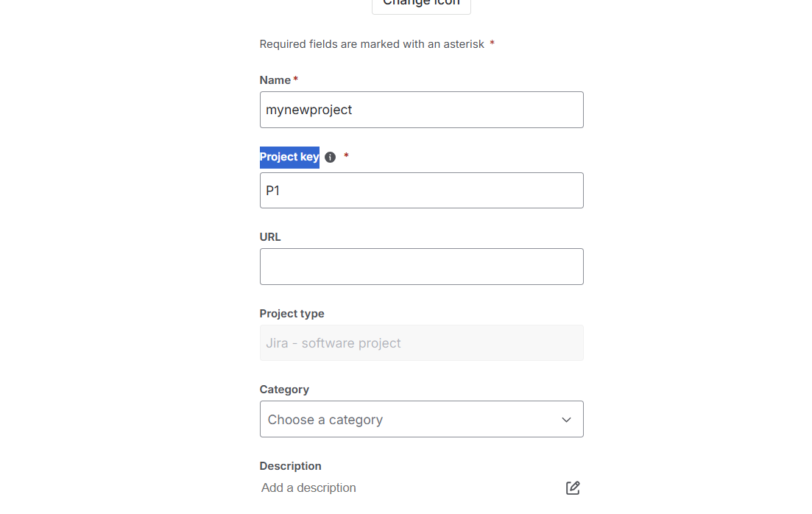812x514 pixels.
Task: Click the highlighted 'Project key' label
Action: (289, 157)
